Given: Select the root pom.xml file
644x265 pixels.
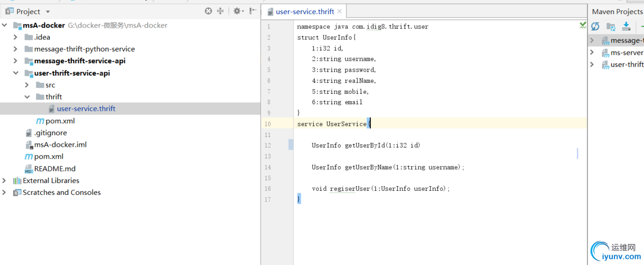Looking at the screenshot, I should [44, 157].
